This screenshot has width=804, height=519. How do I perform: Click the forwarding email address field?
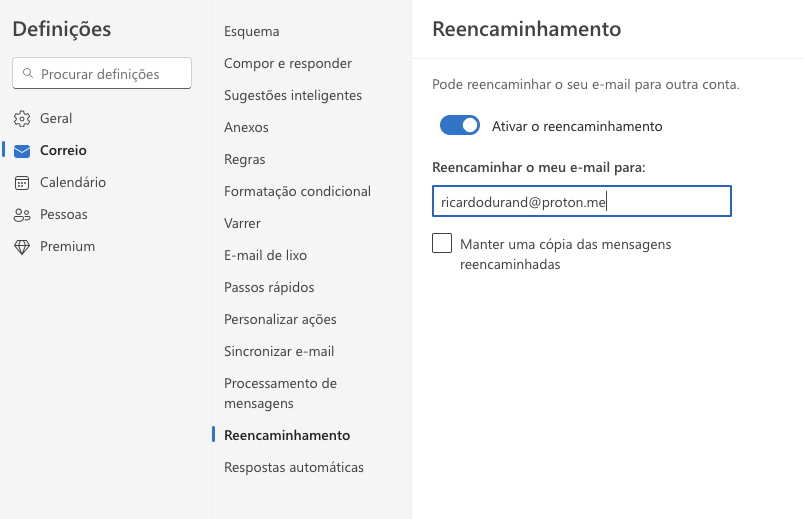(580, 201)
